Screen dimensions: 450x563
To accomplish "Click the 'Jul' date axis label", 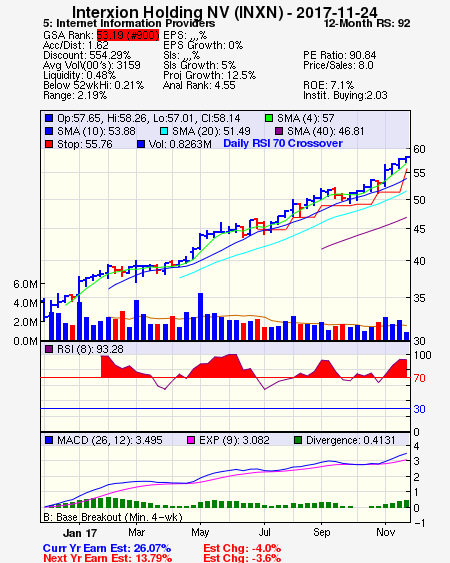I will pyautogui.click(x=264, y=532).
